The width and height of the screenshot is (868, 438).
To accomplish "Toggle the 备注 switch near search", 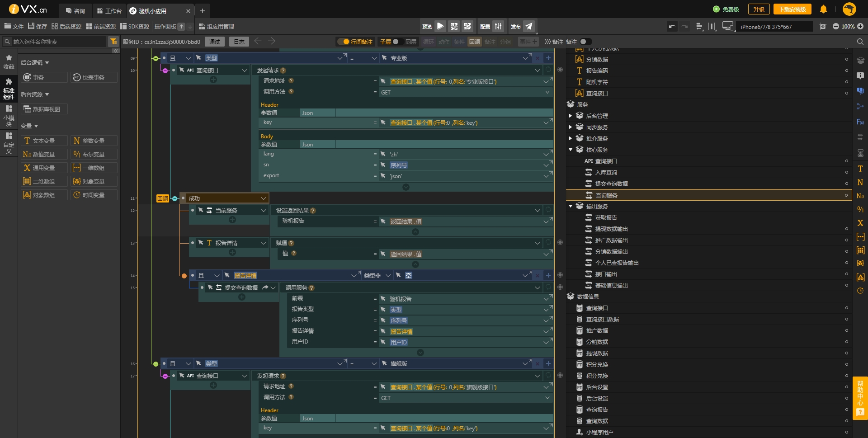I will [585, 42].
